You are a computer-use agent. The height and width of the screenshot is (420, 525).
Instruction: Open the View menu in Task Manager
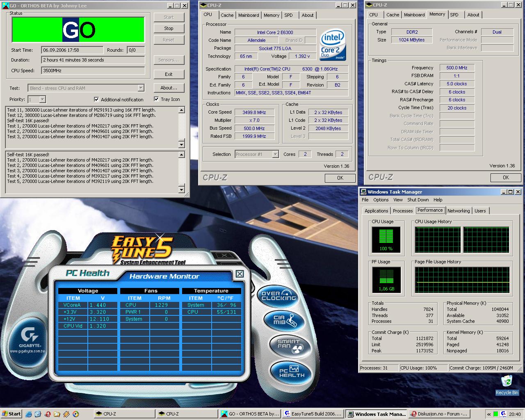click(x=398, y=200)
